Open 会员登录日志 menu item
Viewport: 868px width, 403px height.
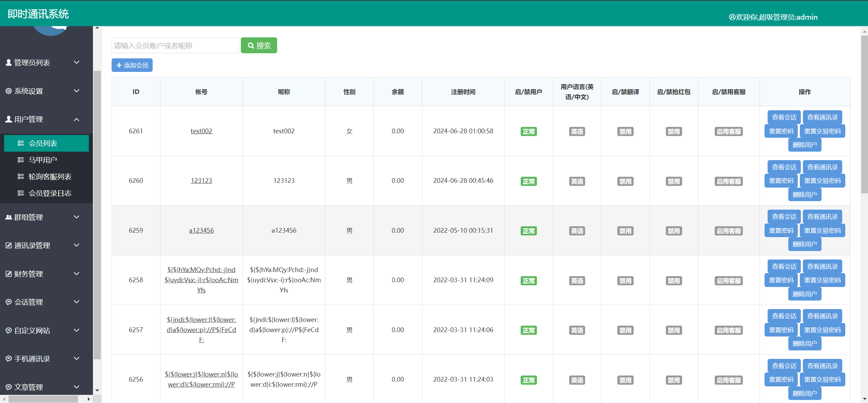tap(50, 193)
